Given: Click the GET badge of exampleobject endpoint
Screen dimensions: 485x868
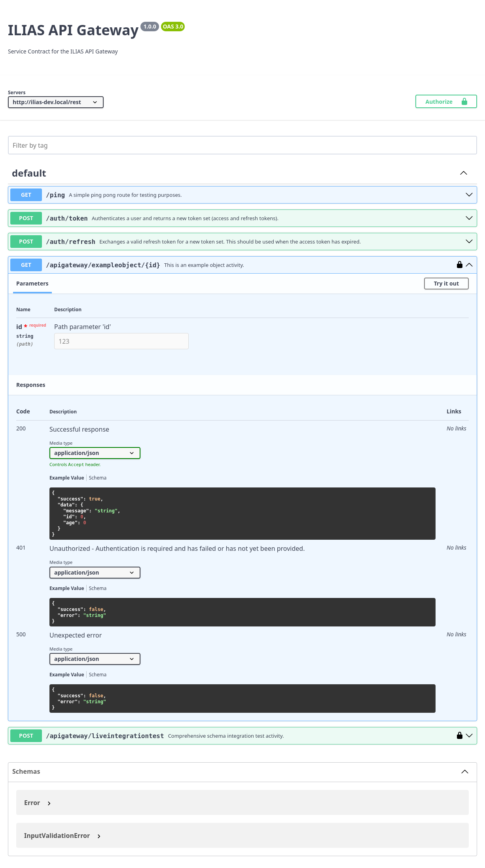Looking at the screenshot, I should [26, 265].
